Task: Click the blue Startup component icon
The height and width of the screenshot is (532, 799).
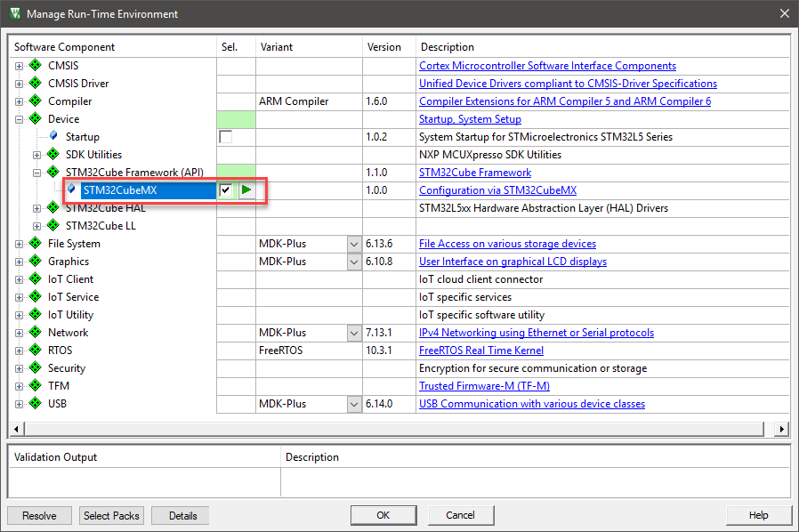Action: coord(53,136)
